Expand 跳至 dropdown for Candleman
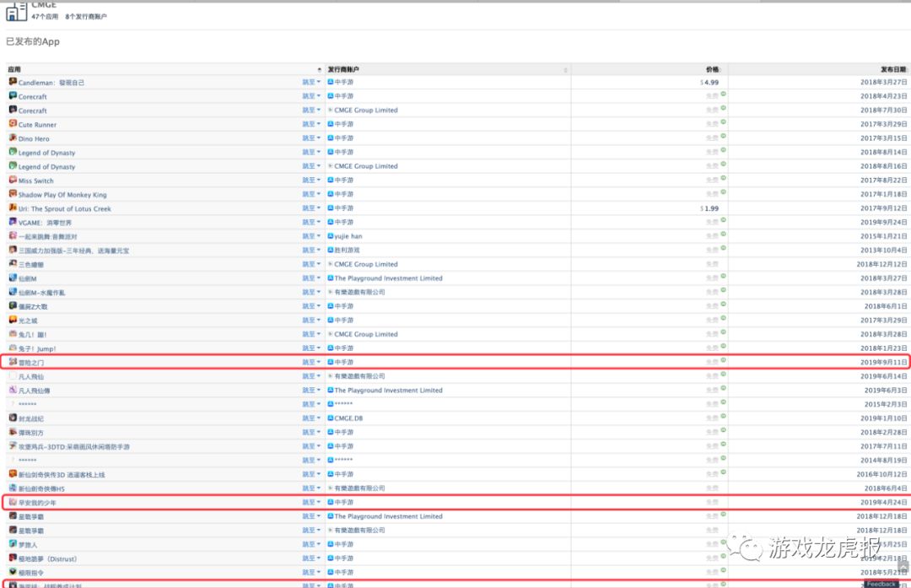The image size is (911, 588). [x=311, y=82]
